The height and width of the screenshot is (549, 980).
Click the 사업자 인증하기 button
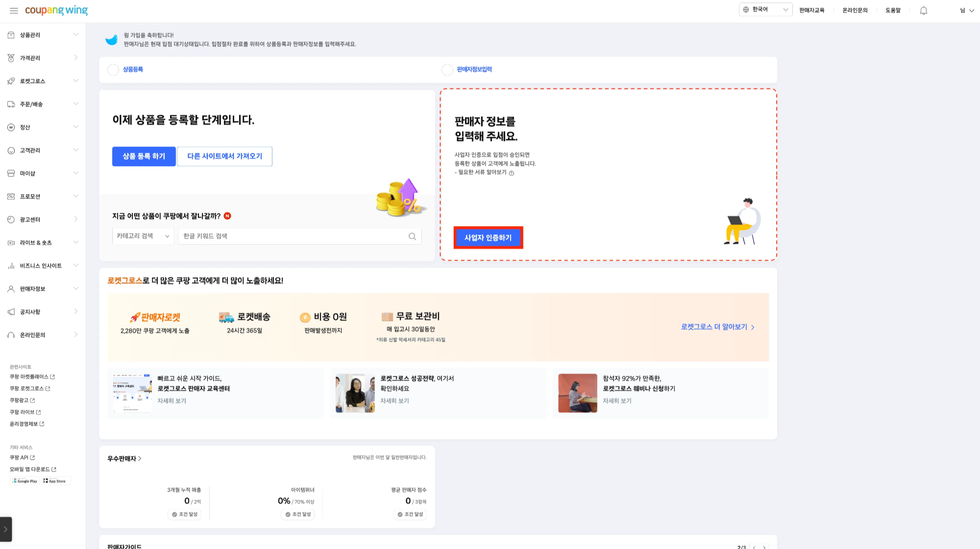pos(488,237)
